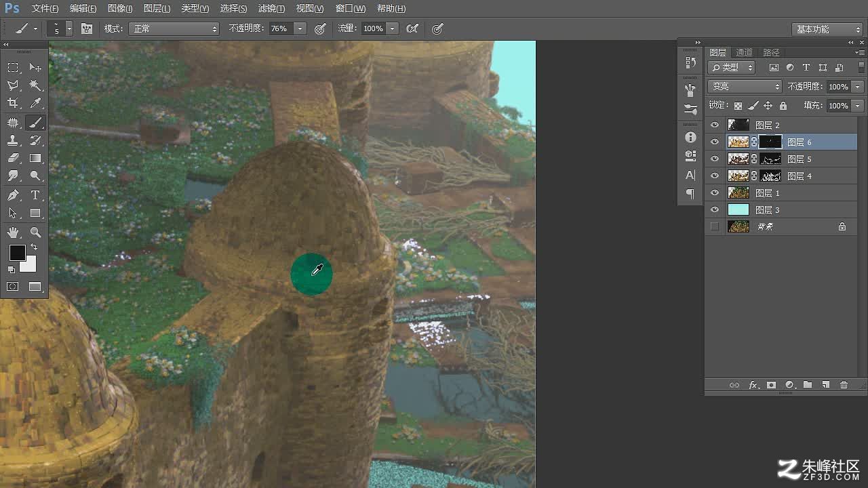
Task: Select the Eyedropper tool in toolbox
Action: tap(35, 103)
